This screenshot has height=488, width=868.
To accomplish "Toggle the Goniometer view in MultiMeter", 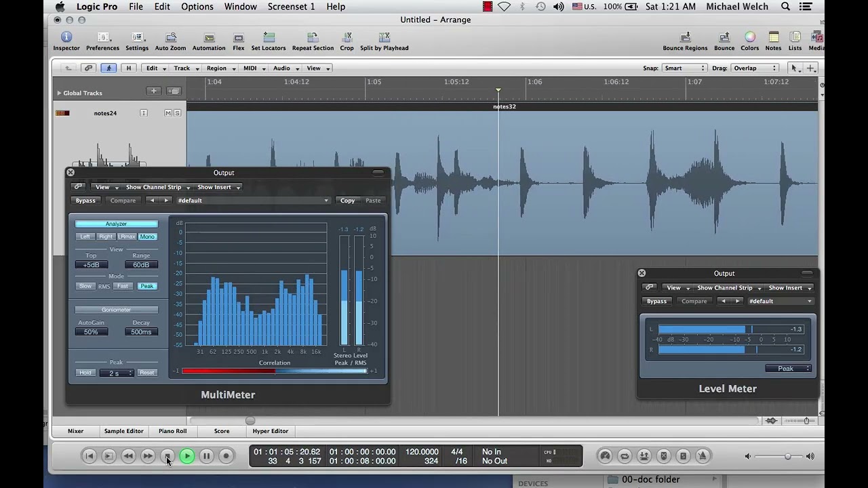I will coord(116,310).
